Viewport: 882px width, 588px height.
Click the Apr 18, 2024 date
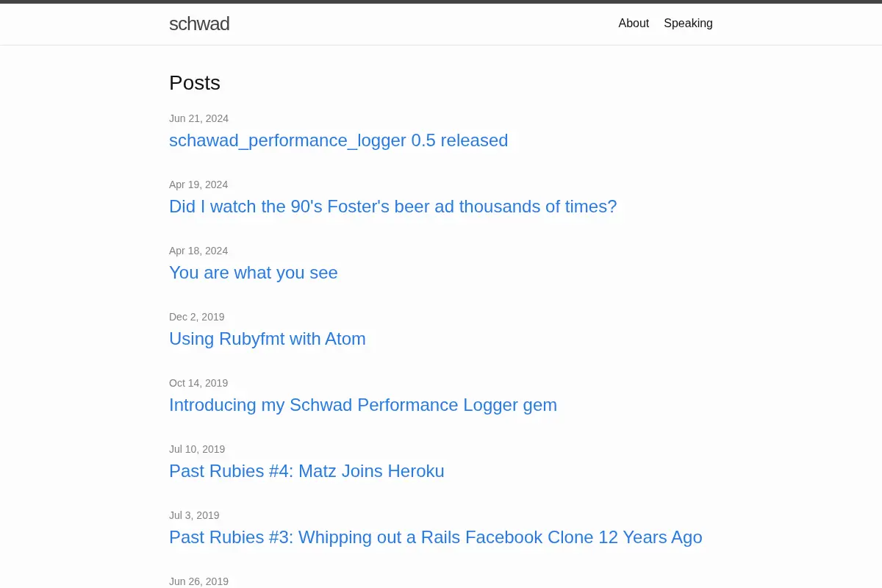click(198, 251)
